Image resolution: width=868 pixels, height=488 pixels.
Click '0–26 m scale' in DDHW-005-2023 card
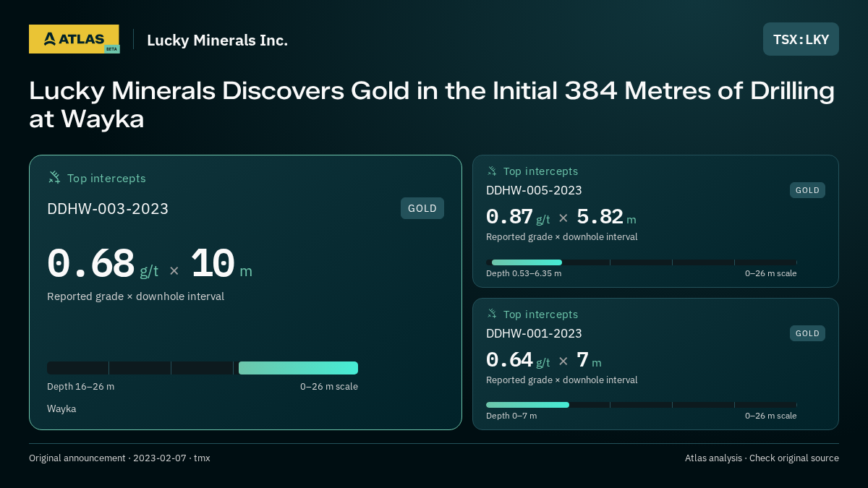point(771,273)
